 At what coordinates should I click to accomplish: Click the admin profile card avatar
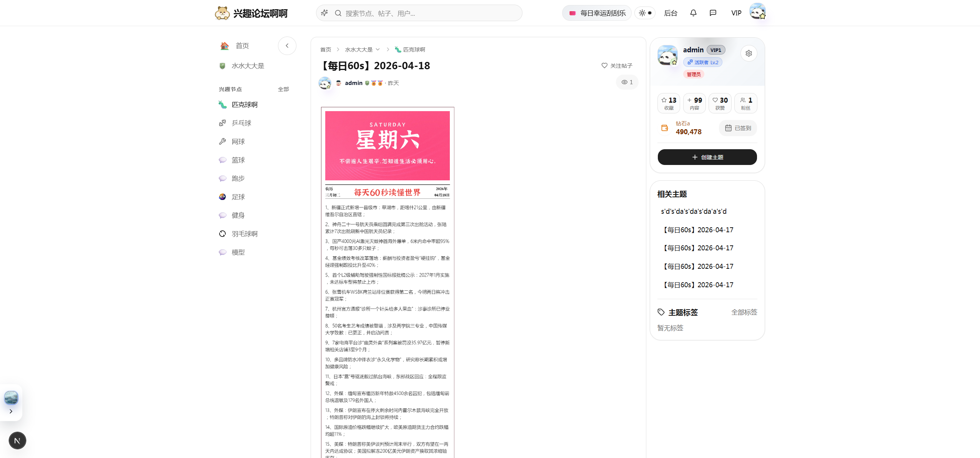point(668,55)
